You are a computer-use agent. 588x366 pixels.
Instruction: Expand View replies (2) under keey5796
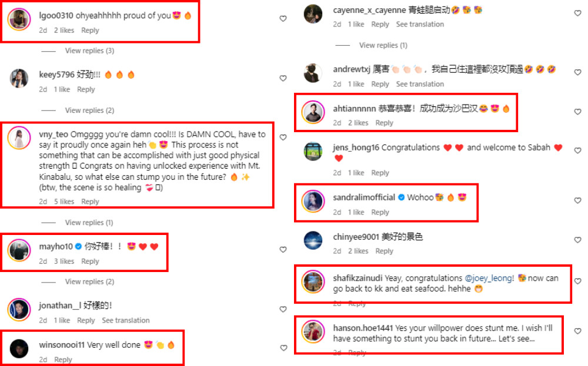click(x=89, y=110)
